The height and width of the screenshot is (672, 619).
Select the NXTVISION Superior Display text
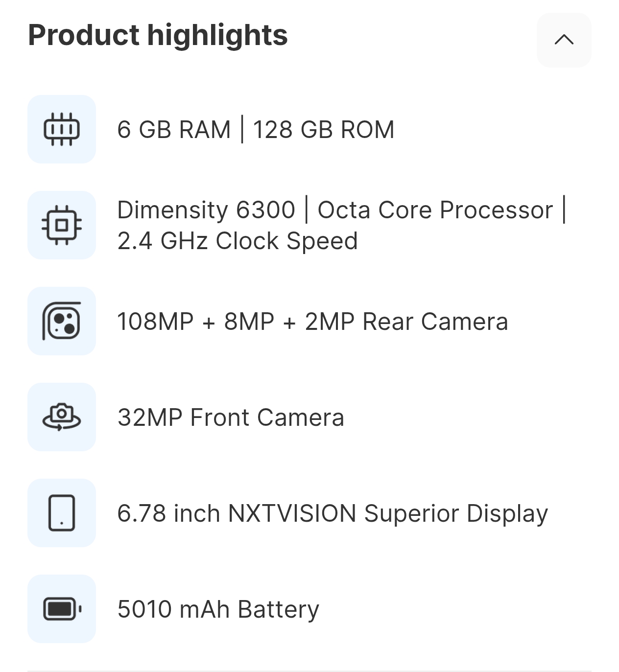tap(388, 513)
